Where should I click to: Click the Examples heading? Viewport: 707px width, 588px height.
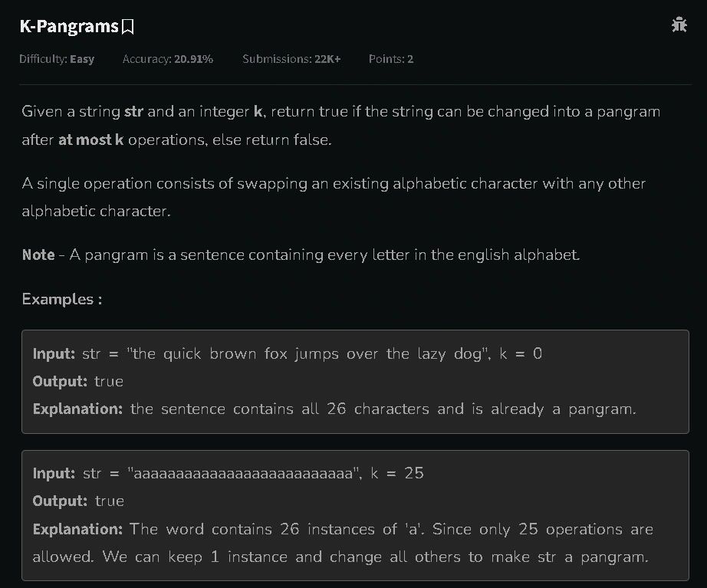click(62, 299)
